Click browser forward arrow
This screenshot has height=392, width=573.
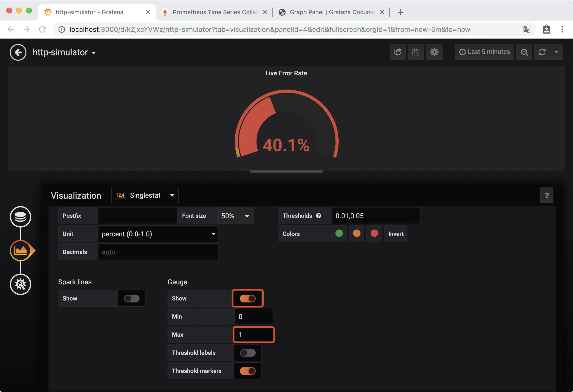26,29
